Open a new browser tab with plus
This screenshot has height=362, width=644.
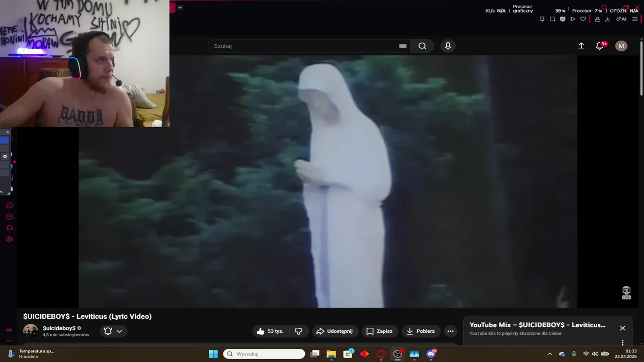click(180, 8)
